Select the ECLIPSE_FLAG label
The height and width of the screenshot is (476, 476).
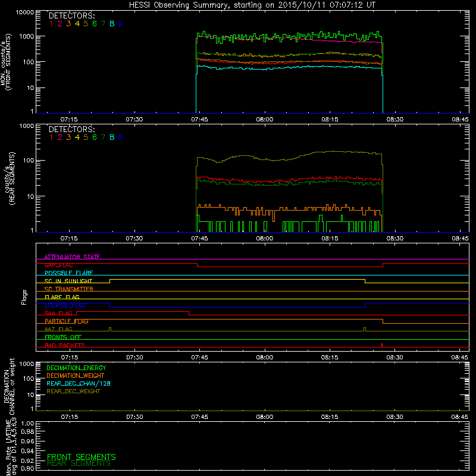[65, 305]
